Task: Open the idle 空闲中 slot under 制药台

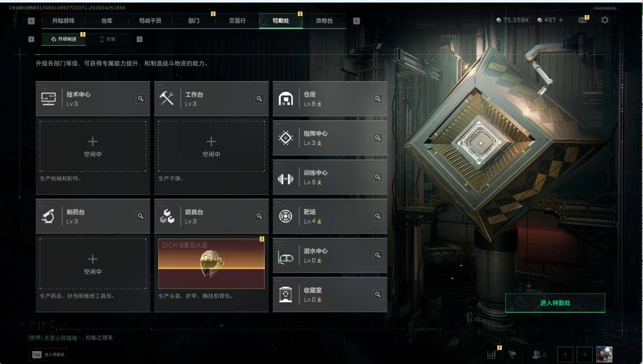Action: pyautogui.click(x=93, y=264)
